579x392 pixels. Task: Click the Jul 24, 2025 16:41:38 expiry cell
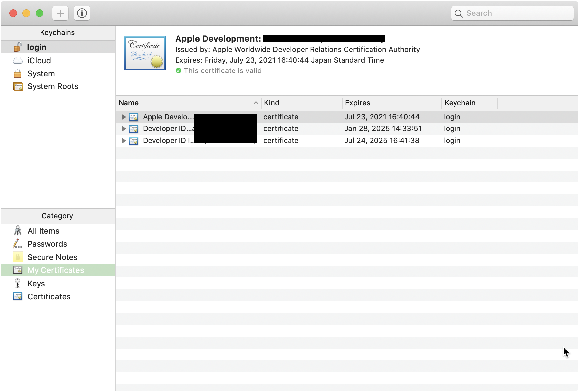pos(382,141)
